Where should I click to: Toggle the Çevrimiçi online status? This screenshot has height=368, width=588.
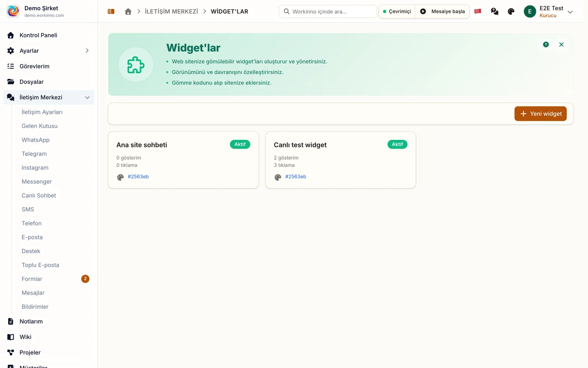tap(397, 11)
